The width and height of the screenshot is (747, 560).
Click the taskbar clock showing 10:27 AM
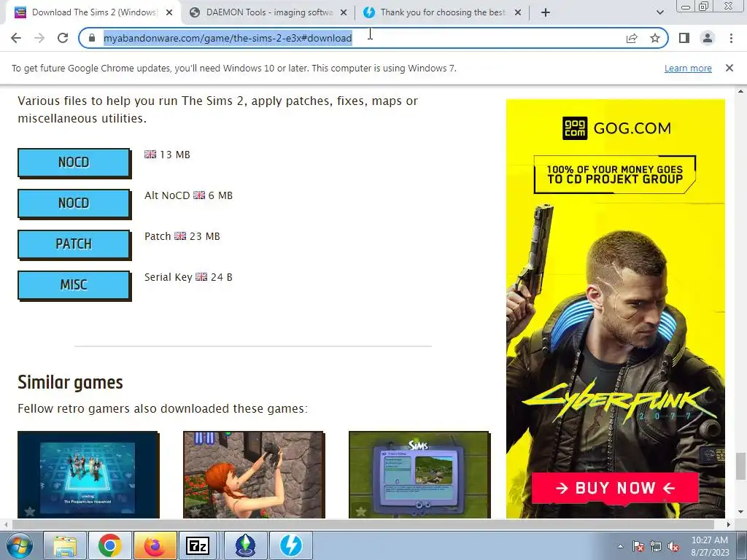coord(710,546)
